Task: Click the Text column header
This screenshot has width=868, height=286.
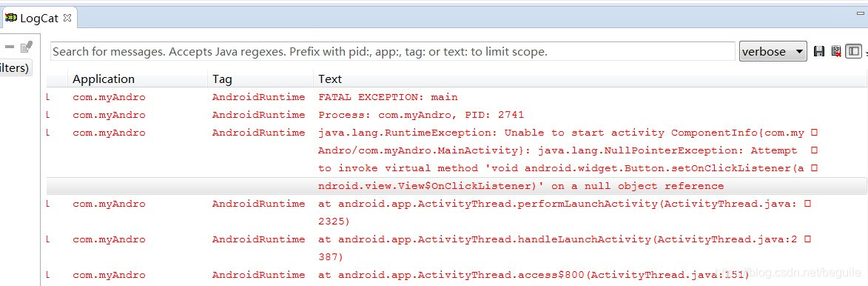Action: point(330,79)
